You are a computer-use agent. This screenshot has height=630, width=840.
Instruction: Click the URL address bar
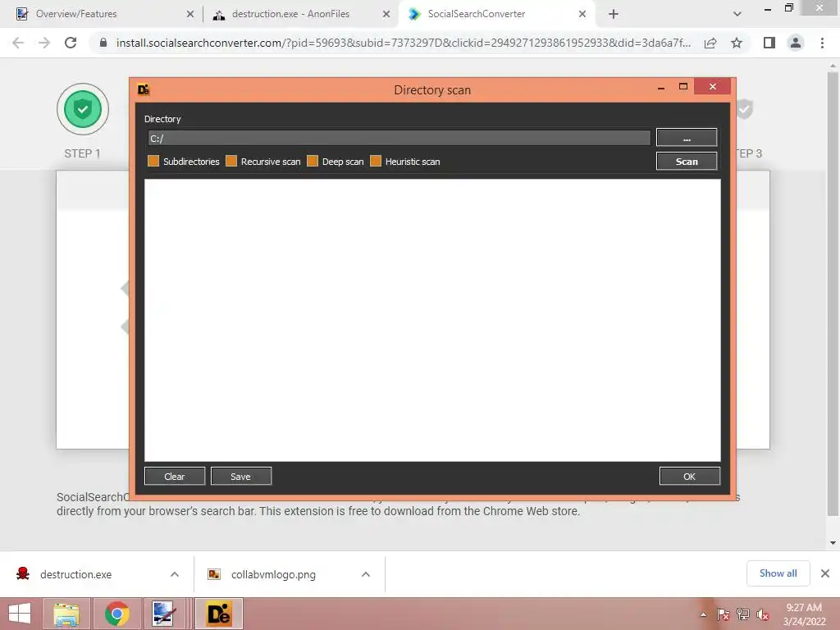point(403,43)
